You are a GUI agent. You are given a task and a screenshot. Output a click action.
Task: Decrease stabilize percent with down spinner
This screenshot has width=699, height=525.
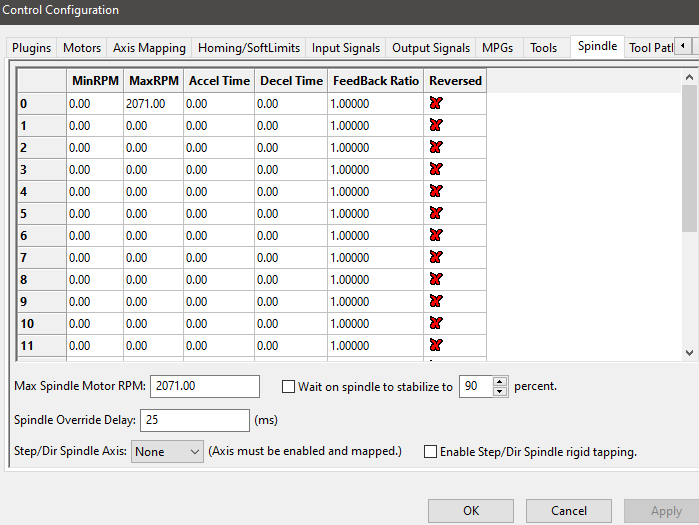[x=500, y=391]
